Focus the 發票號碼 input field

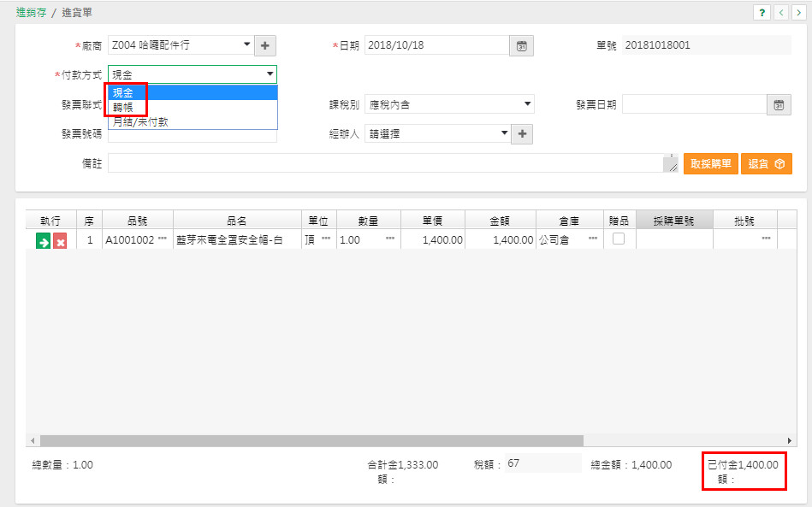point(193,136)
